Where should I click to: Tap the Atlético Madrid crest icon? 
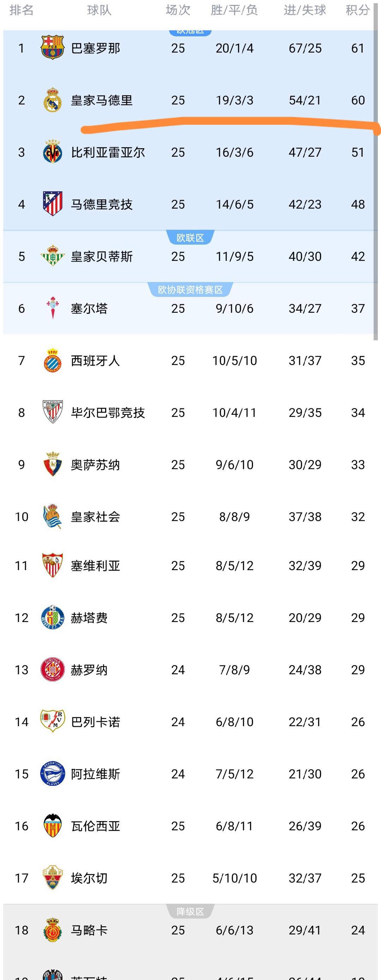(x=52, y=204)
